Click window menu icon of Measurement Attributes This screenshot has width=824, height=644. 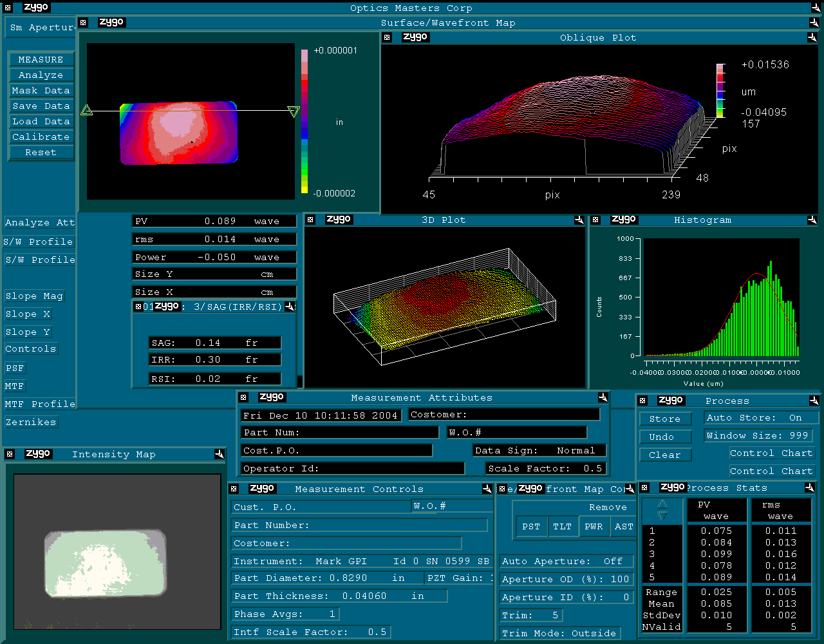(244, 397)
